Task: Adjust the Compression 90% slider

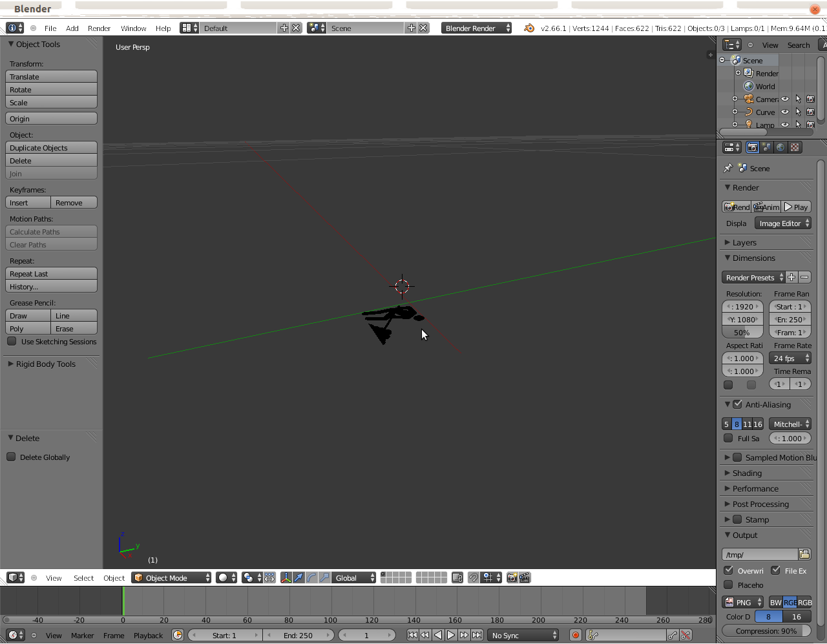Action: [x=766, y=631]
